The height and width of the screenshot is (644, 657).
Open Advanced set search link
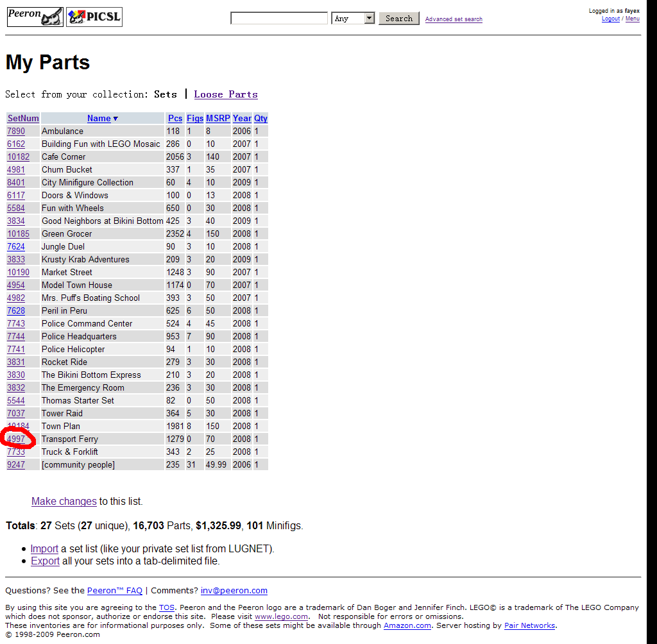pos(454,19)
